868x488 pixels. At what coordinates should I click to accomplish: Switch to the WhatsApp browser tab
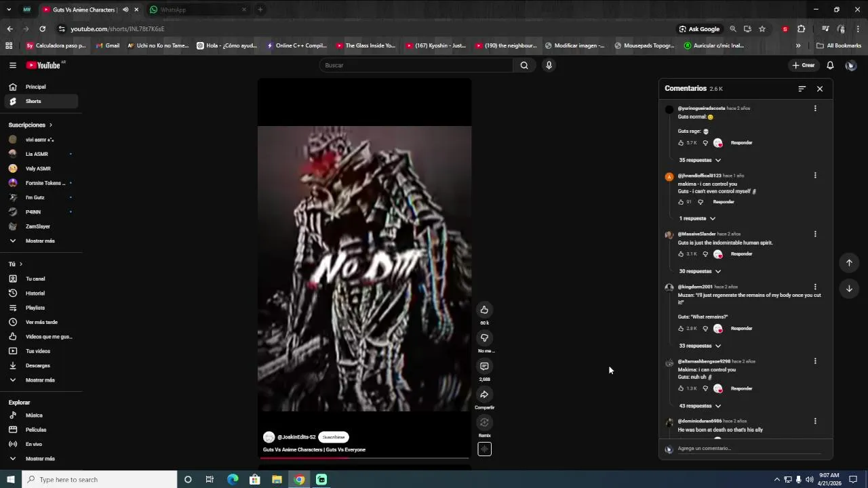click(x=197, y=9)
